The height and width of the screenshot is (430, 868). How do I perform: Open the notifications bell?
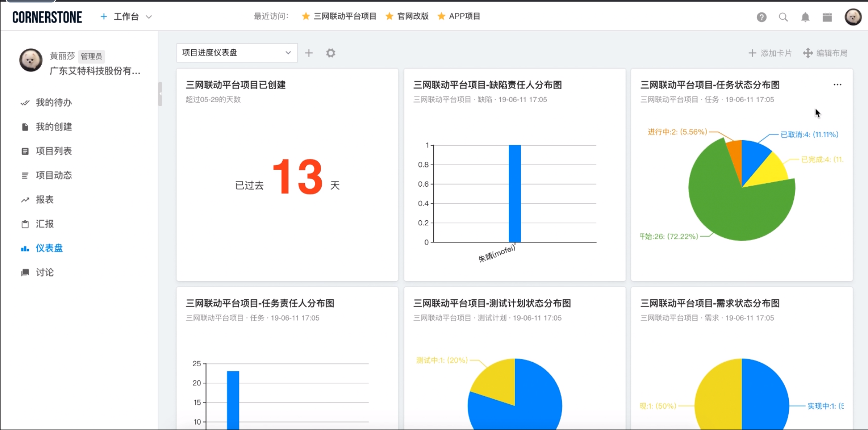[x=806, y=17]
